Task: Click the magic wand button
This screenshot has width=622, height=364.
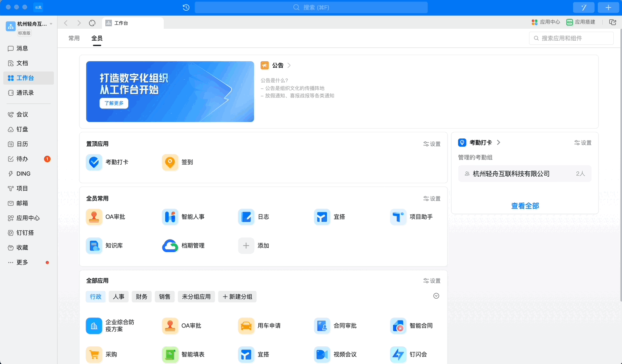Action: (583, 7)
